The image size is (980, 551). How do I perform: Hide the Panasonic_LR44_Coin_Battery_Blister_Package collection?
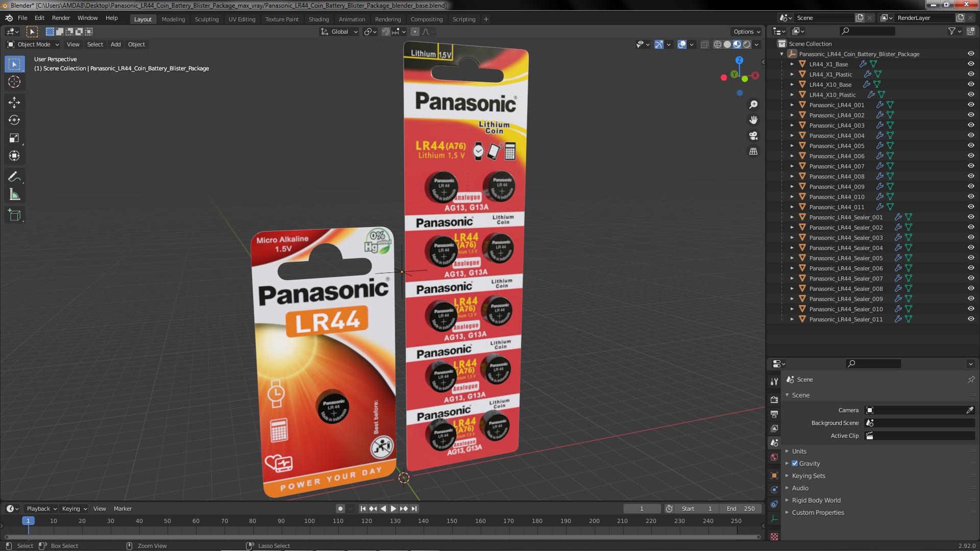(x=971, y=54)
